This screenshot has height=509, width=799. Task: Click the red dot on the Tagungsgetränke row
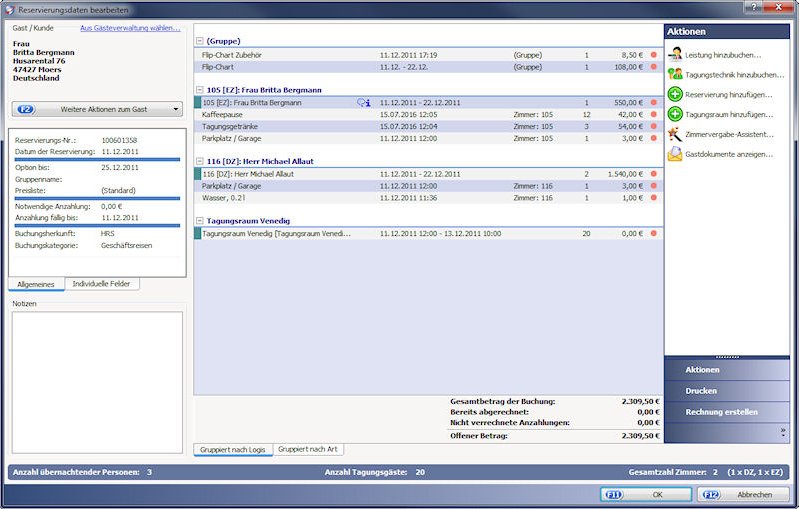[654, 126]
